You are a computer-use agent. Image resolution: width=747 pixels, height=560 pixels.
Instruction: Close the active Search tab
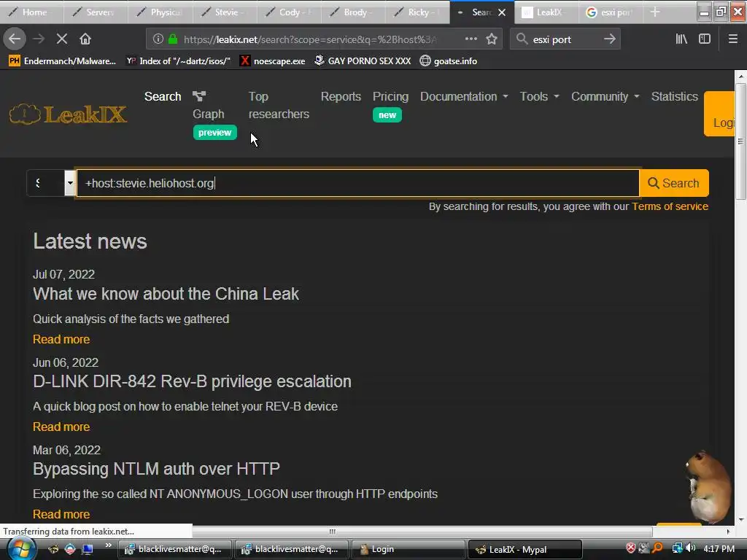(502, 12)
